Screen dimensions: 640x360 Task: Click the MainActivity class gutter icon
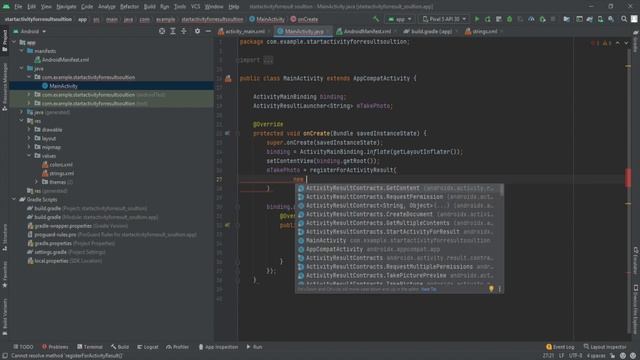[x=228, y=78]
